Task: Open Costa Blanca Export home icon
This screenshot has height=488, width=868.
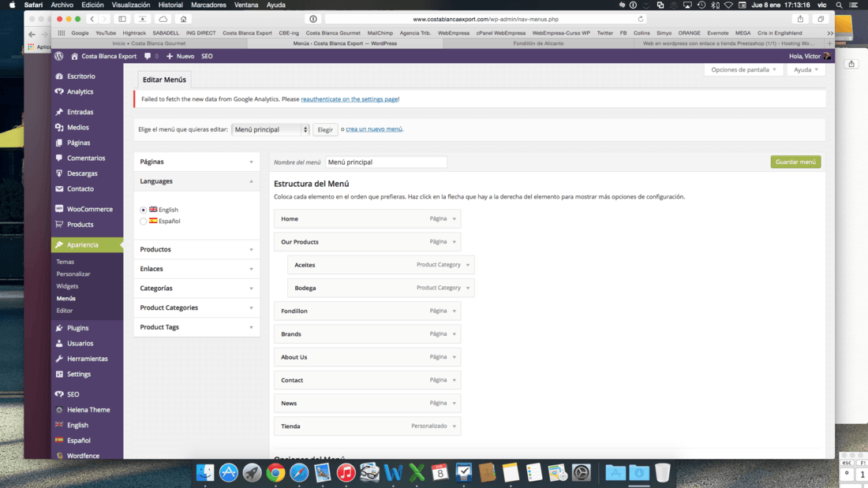Action: (75, 56)
